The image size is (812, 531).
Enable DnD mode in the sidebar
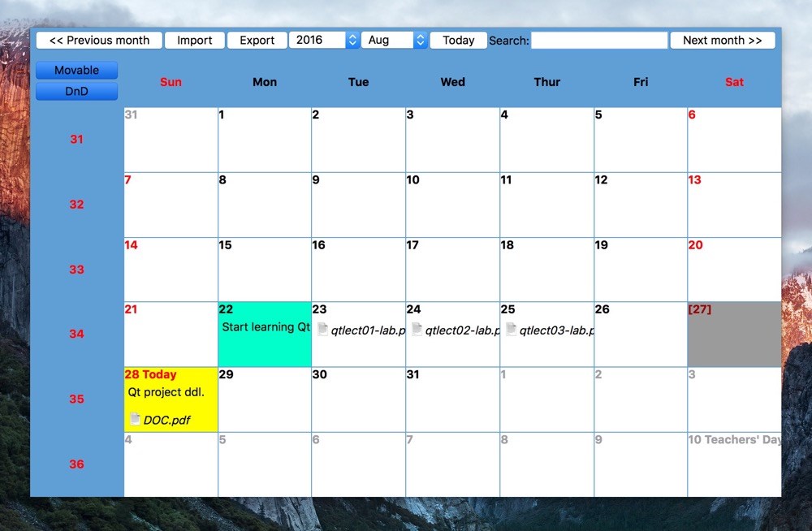click(76, 91)
